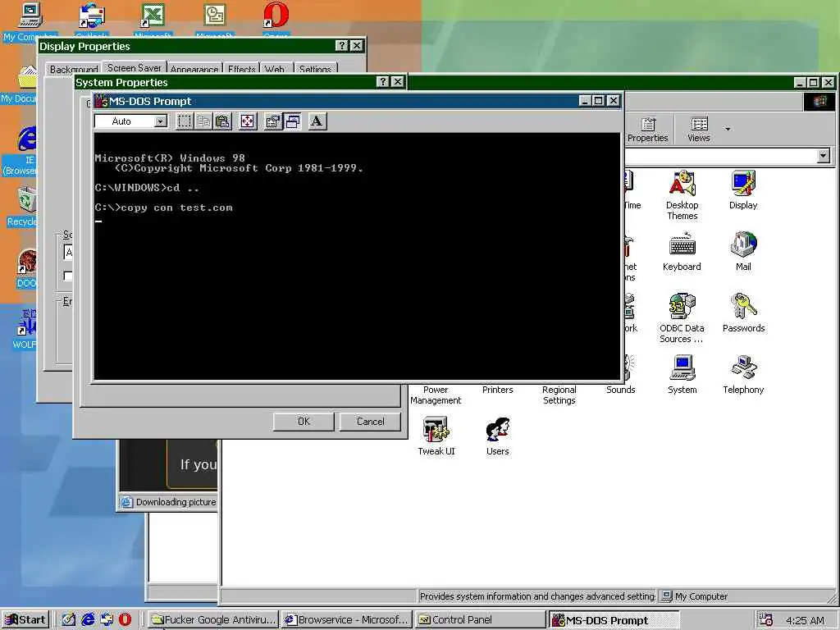Click the Font 'A' icon in MS-DOS toolbar
The width and height of the screenshot is (840, 630).
(317, 121)
